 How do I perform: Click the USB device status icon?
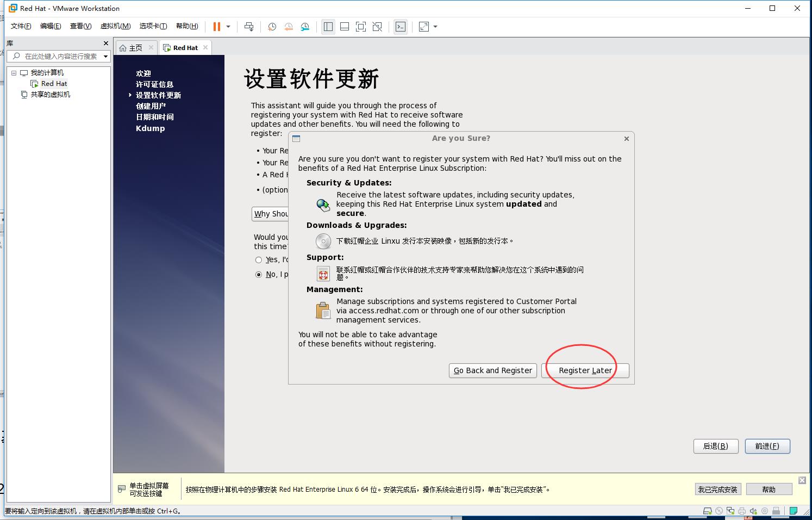[x=776, y=511]
